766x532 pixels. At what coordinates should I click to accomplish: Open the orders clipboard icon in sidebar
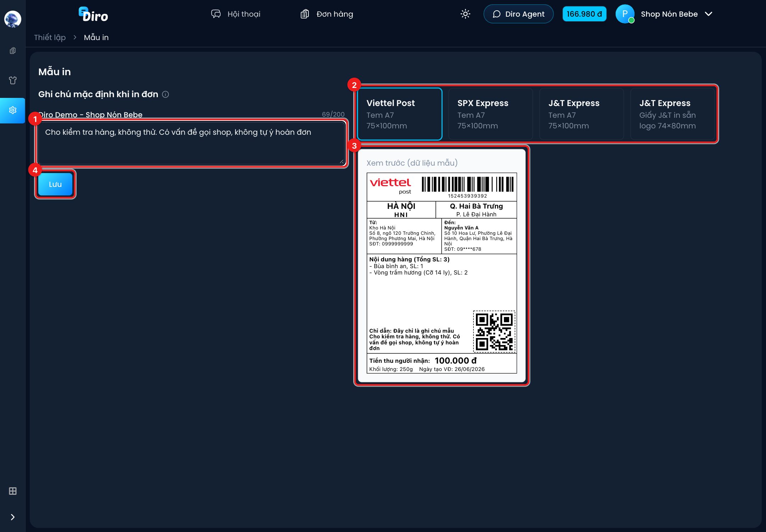coord(13,51)
